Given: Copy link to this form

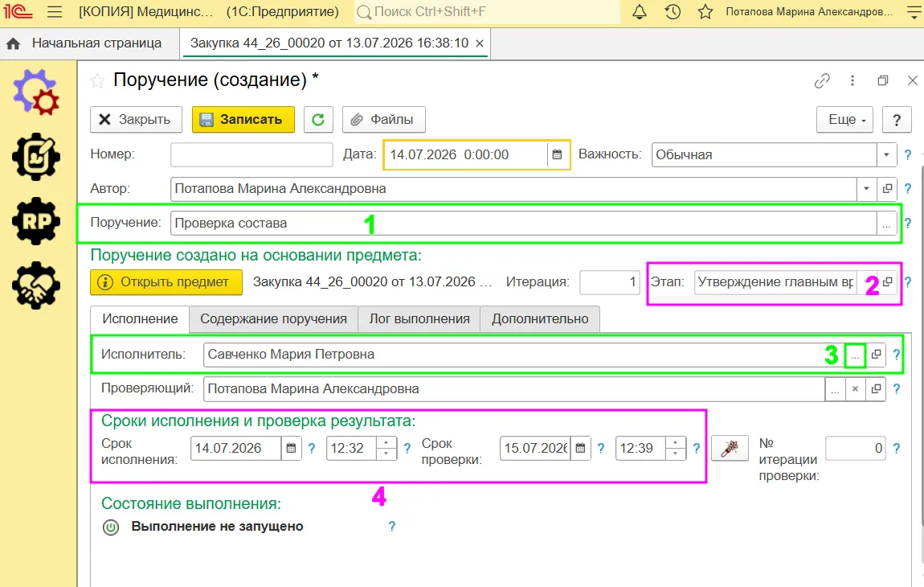Looking at the screenshot, I should point(822,81).
